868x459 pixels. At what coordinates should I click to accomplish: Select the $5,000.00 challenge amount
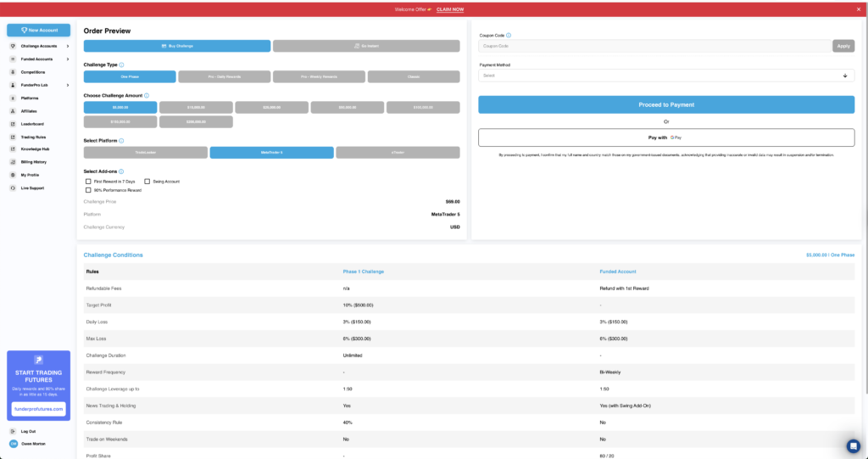(x=120, y=107)
